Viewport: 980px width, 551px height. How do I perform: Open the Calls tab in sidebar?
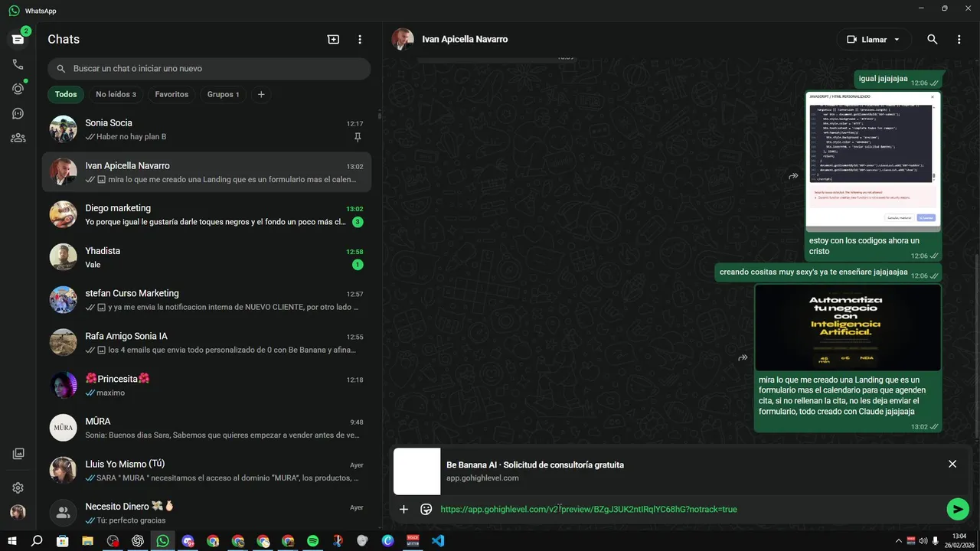click(18, 64)
